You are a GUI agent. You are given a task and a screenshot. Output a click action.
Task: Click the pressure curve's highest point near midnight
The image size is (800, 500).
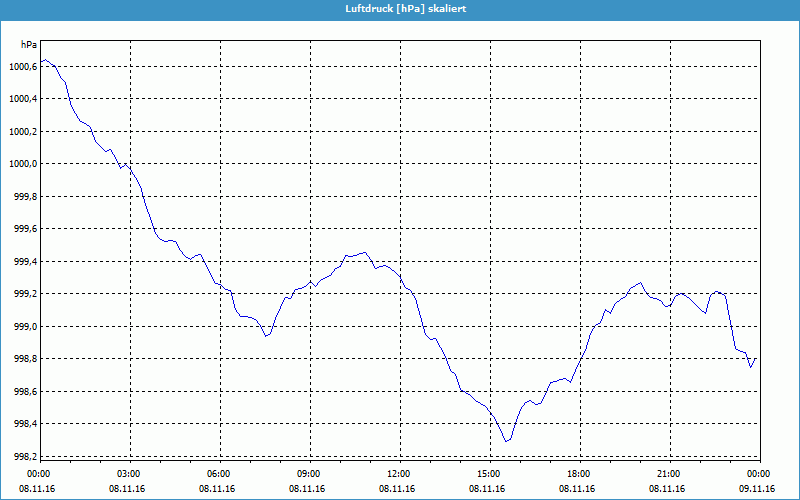click(46, 60)
